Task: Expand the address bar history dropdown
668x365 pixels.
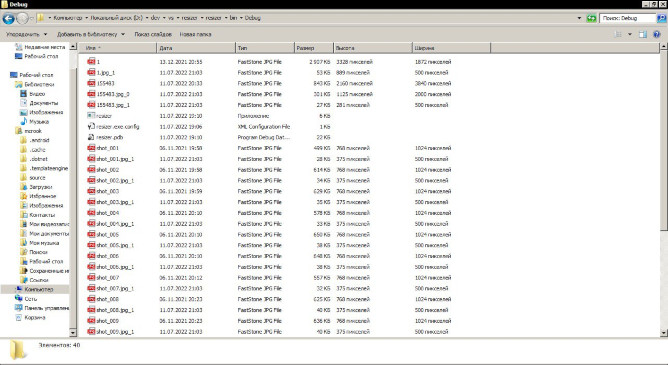Action: [579, 18]
